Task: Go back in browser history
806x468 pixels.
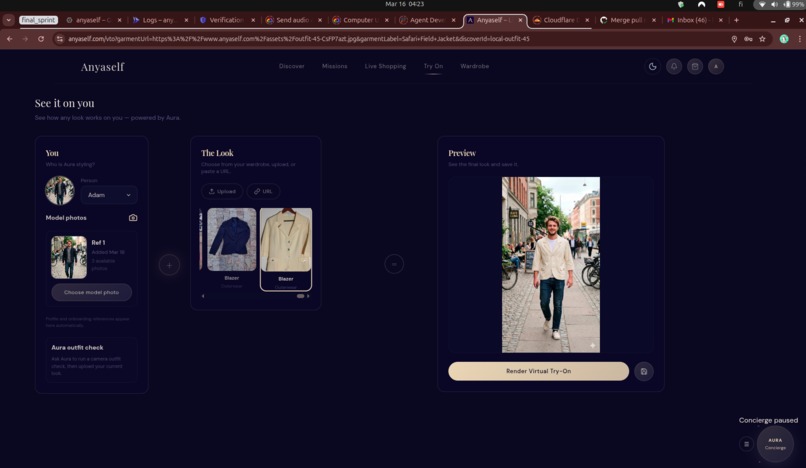Action: 10,39
